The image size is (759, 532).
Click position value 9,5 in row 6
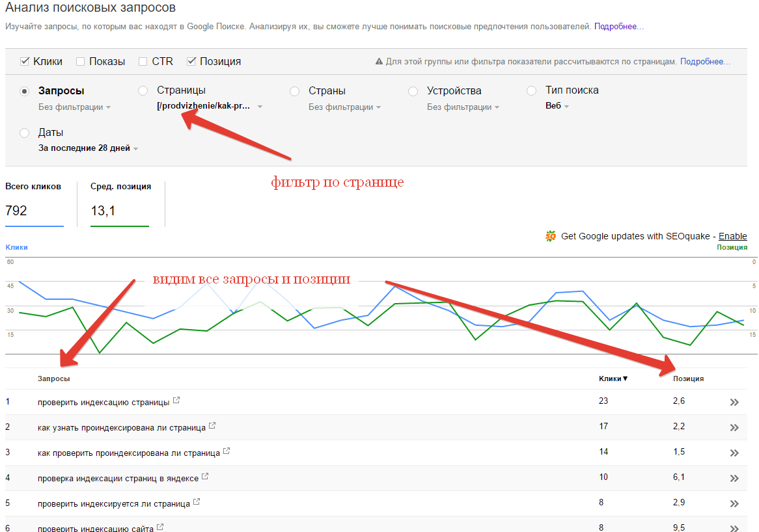[679, 527]
